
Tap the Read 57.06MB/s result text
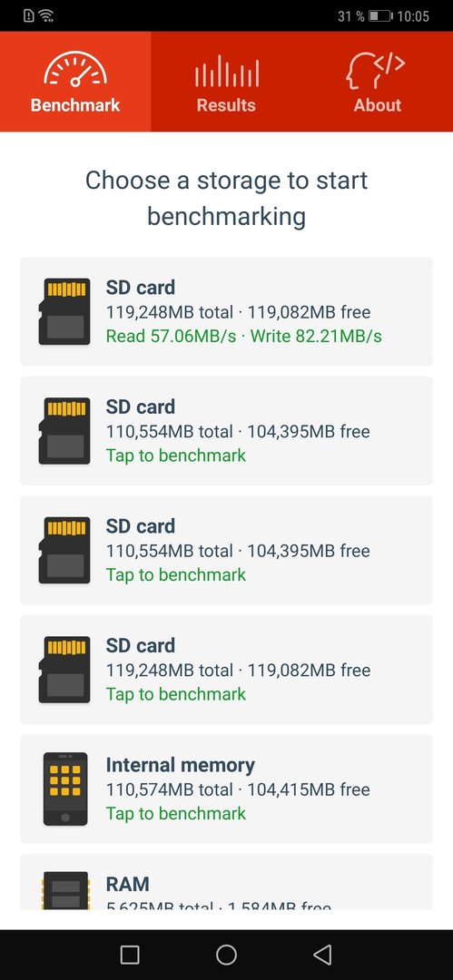pyautogui.click(x=171, y=336)
